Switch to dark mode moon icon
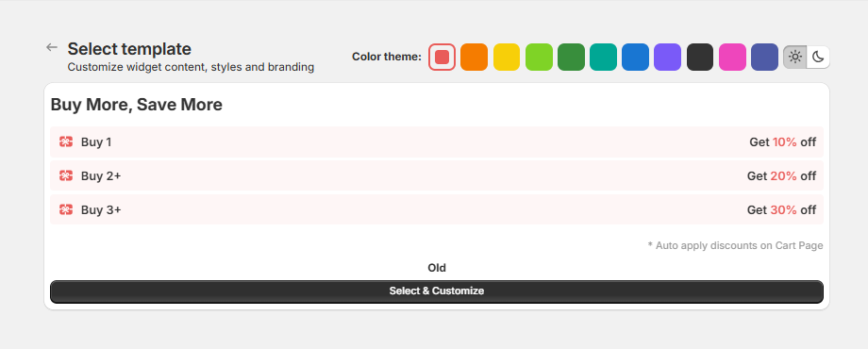Screen dimensions: 868x349 click(x=818, y=57)
